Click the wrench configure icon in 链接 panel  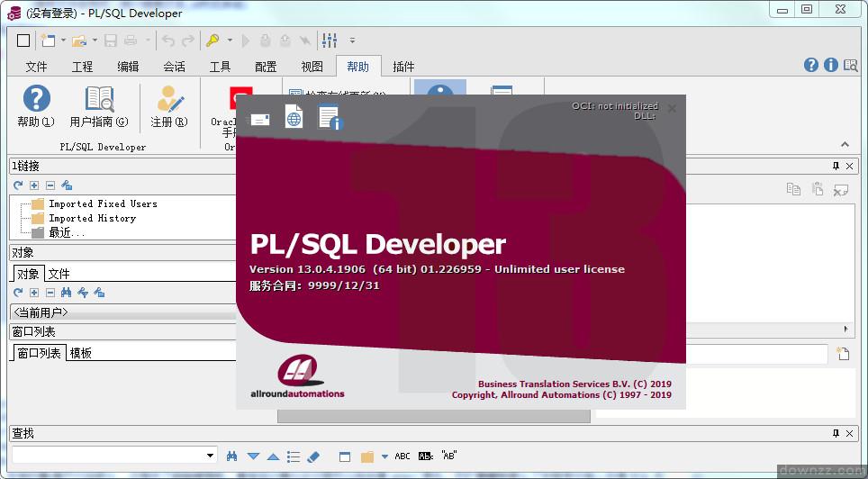point(67,185)
